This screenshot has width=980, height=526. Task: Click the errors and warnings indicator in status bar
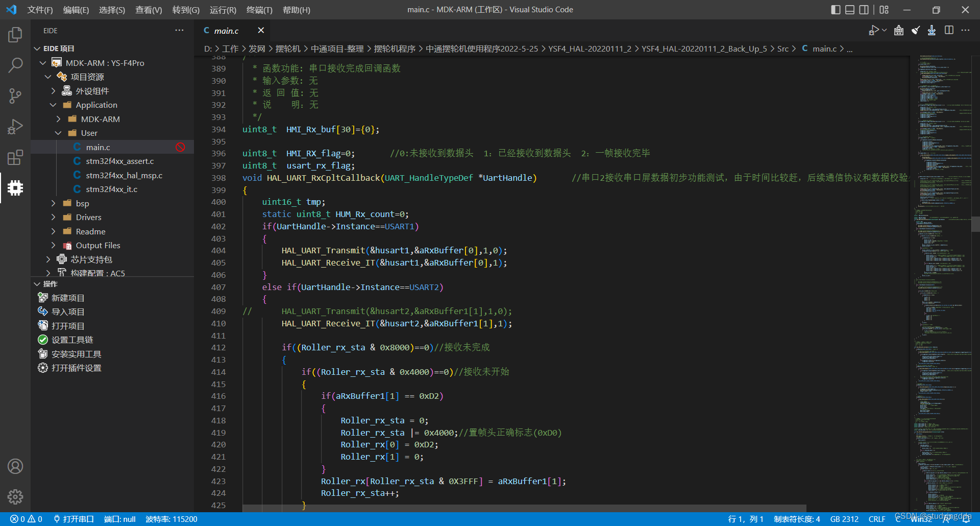(27, 519)
